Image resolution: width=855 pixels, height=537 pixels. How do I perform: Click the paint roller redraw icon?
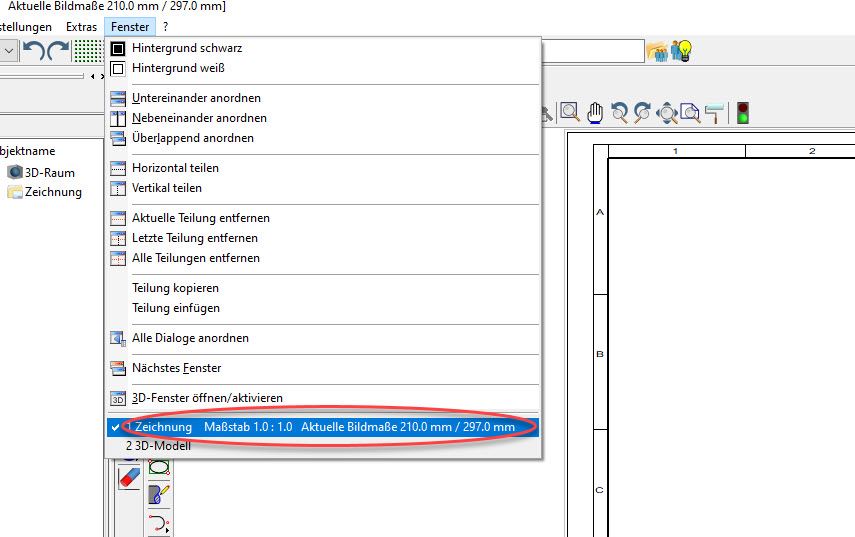tap(714, 113)
